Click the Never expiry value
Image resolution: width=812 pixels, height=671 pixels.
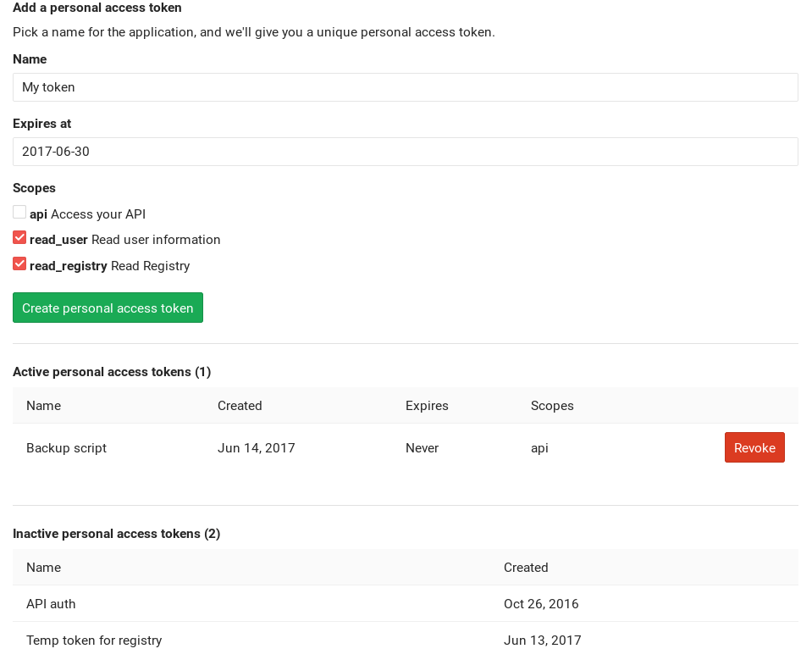(x=422, y=447)
